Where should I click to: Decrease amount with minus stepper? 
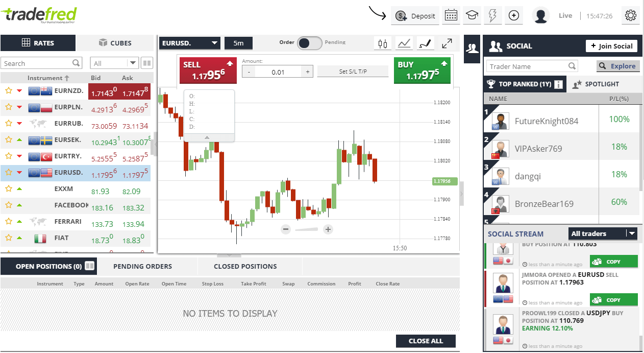249,72
